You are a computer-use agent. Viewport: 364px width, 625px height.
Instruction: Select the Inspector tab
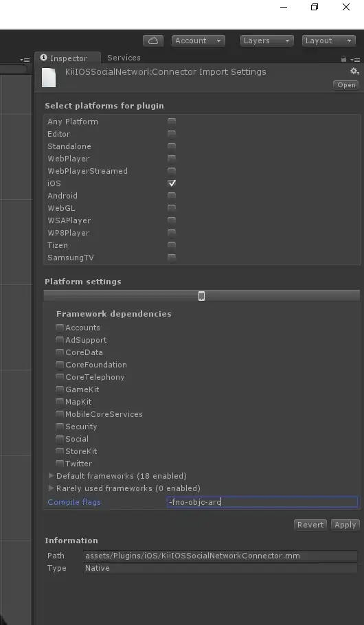64,58
